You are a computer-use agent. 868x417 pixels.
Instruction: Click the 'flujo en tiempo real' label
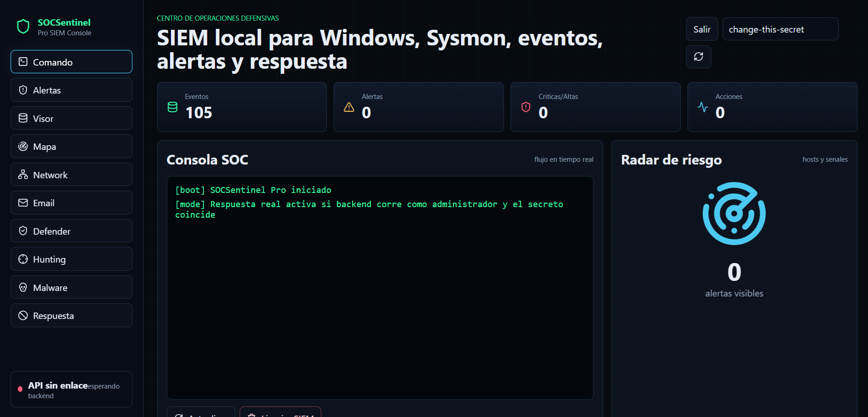(x=564, y=159)
